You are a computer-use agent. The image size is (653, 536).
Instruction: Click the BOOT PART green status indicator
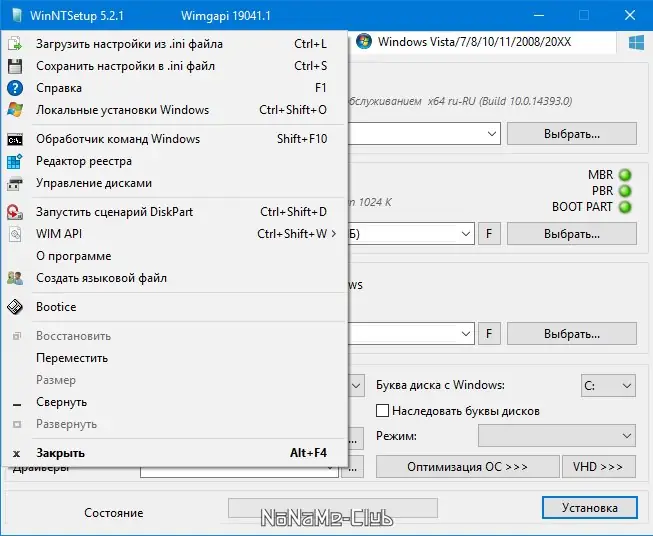coord(625,207)
